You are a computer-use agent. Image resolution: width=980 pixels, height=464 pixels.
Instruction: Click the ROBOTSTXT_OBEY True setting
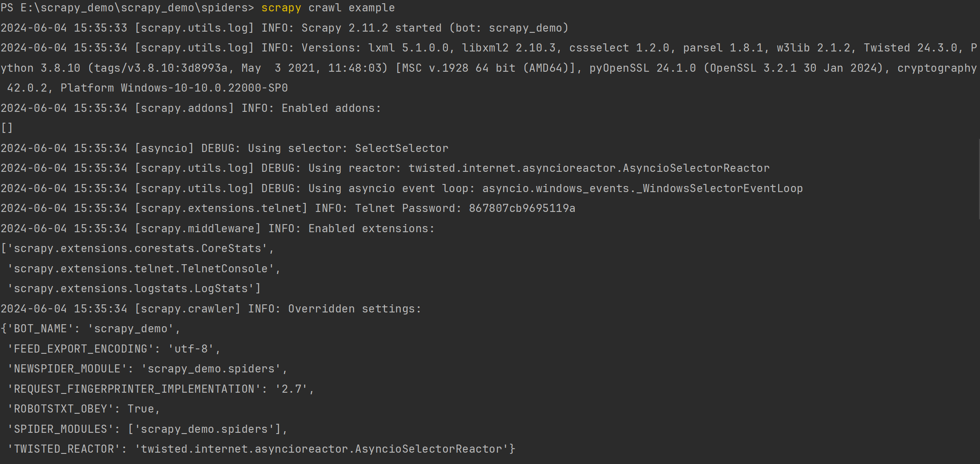point(84,409)
